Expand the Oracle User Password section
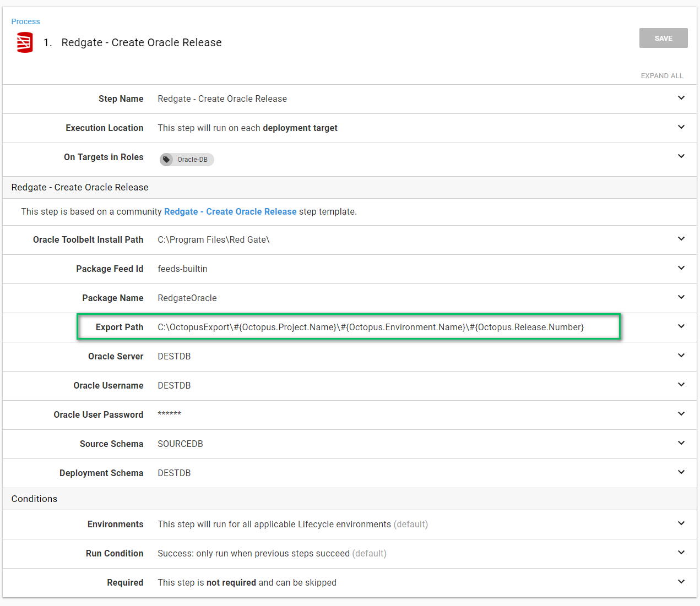 681,414
